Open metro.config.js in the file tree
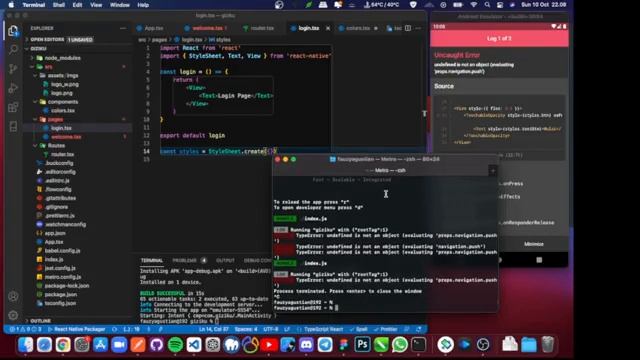Image resolution: width=640 pixels, height=360 pixels. pos(62,277)
